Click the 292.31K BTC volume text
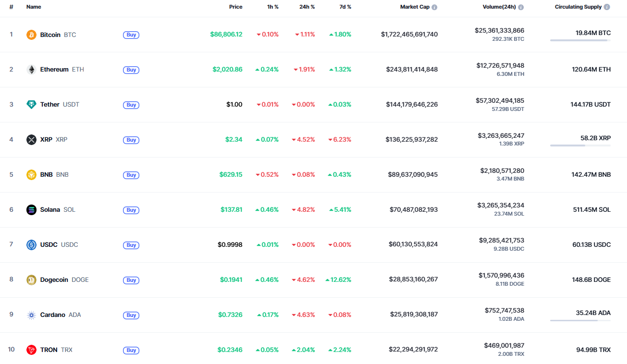Image resolution: width=627 pixels, height=364 pixels. point(508,39)
